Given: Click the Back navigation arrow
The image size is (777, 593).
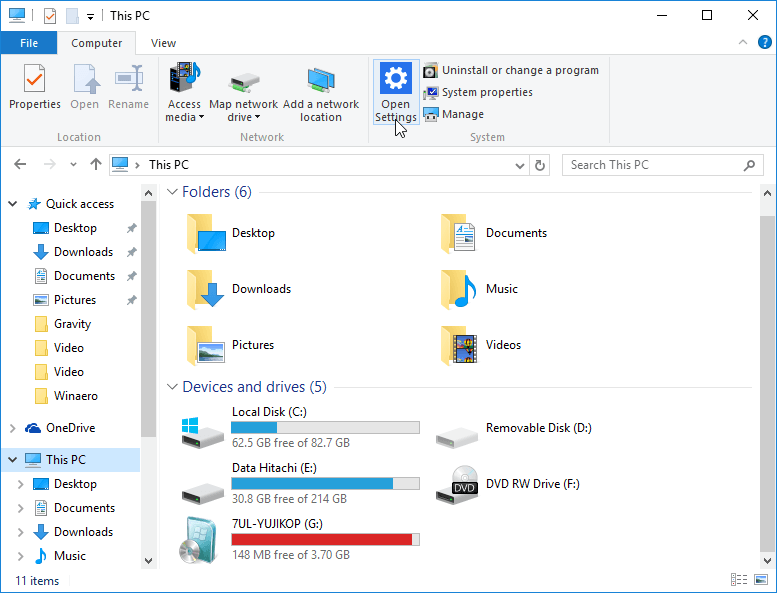Looking at the screenshot, I should coord(20,164).
